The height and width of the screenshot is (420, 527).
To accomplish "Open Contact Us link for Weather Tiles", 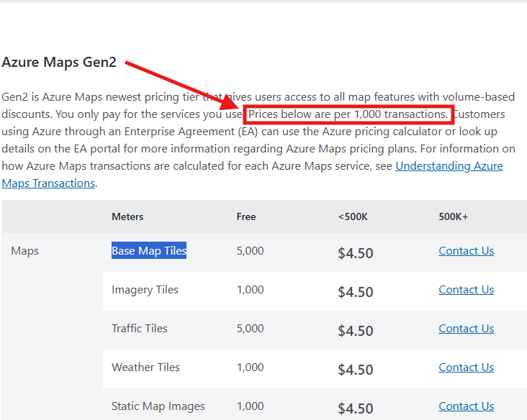I will pos(467,367).
